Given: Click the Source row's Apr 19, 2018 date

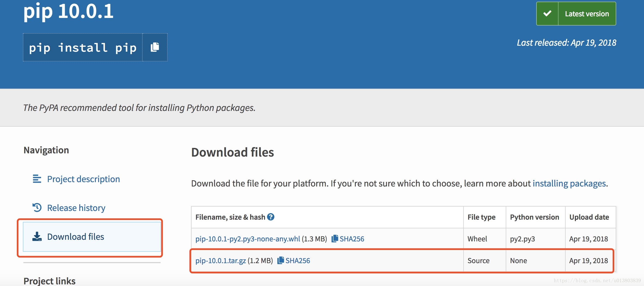Looking at the screenshot, I should point(588,261).
